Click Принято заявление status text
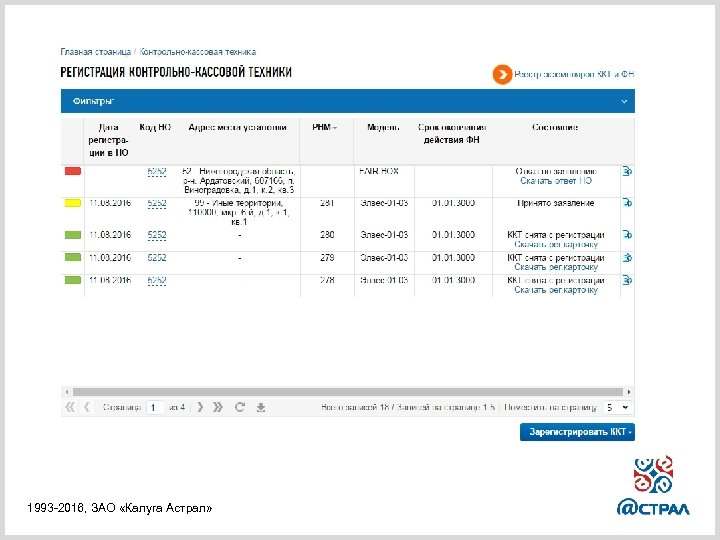This screenshot has width=720, height=540. point(556,203)
